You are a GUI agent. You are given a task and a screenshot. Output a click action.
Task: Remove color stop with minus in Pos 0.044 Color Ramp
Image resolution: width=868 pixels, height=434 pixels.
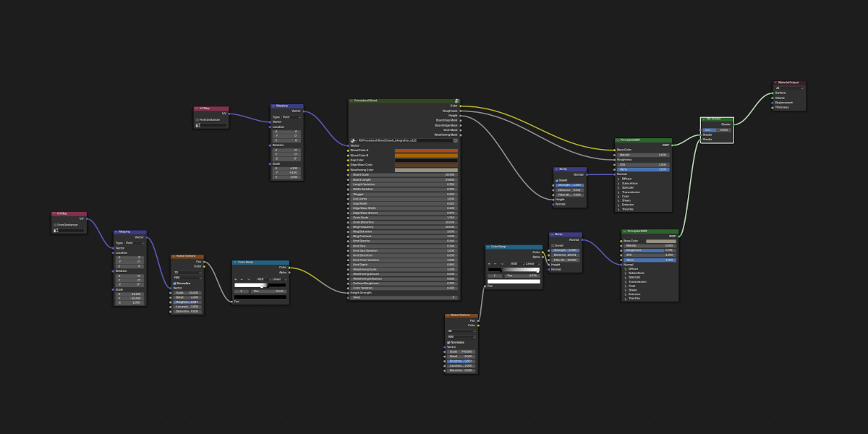242,279
